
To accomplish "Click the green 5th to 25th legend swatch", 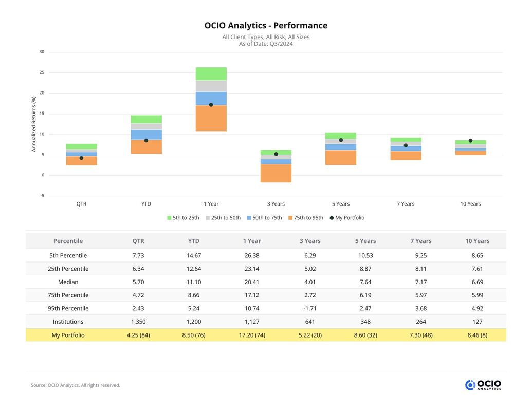I will pos(169,218).
